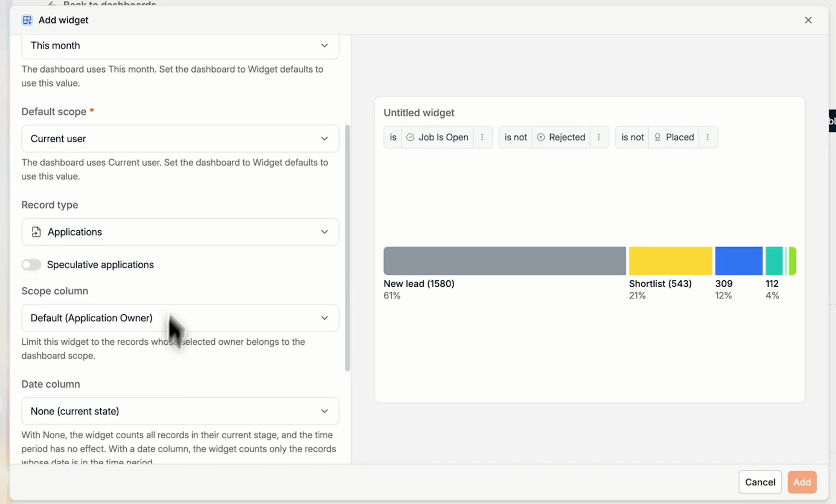Select the yellow Shortlist bar segment
Viewport: 836px width, 504px height.
[x=670, y=261]
